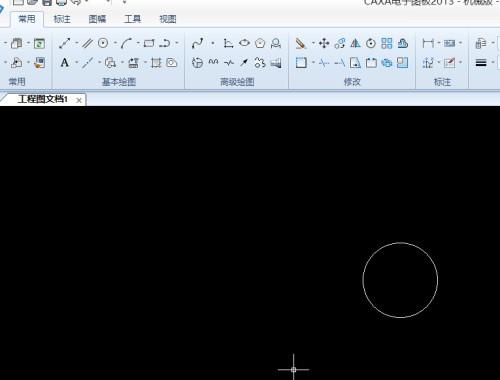This screenshot has height=380, width=500.
Task: Expand the Line Weight dropdown arrow
Action: [x=493, y=62]
